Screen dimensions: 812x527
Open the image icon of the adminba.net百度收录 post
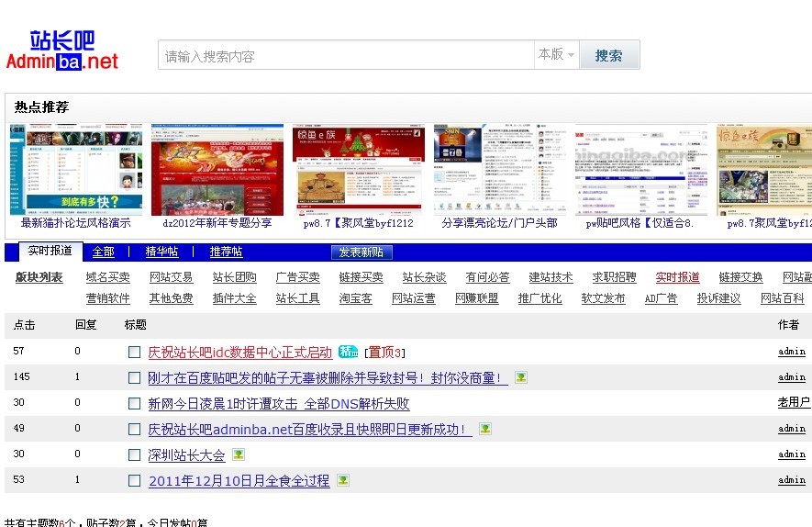click(x=485, y=429)
